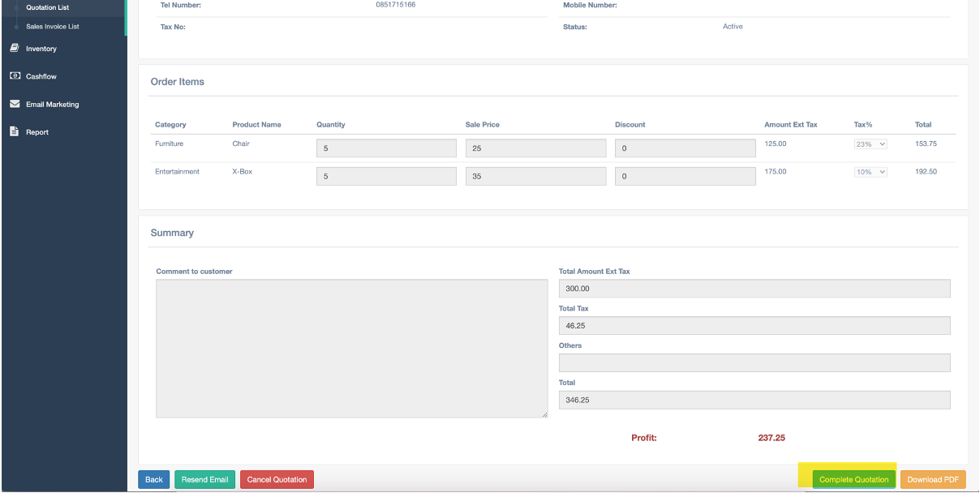This screenshot has height=493, width=980.
Task: Select the 237.25 profit value
Action: pos(772,438)
